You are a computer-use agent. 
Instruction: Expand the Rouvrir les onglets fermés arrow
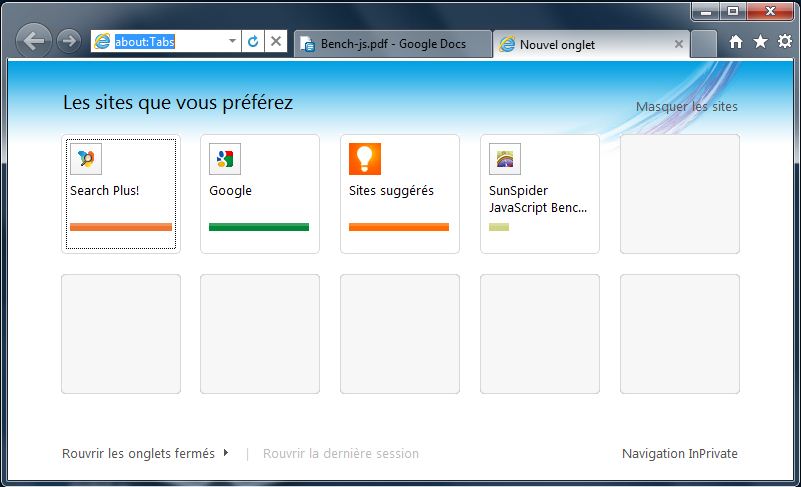click(226, 453)
